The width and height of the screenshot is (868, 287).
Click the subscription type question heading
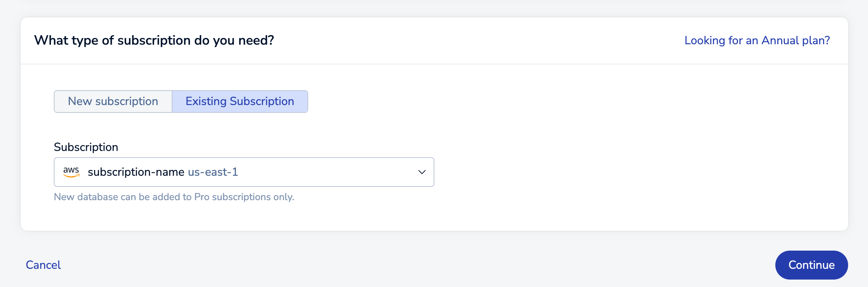(154, 41)
